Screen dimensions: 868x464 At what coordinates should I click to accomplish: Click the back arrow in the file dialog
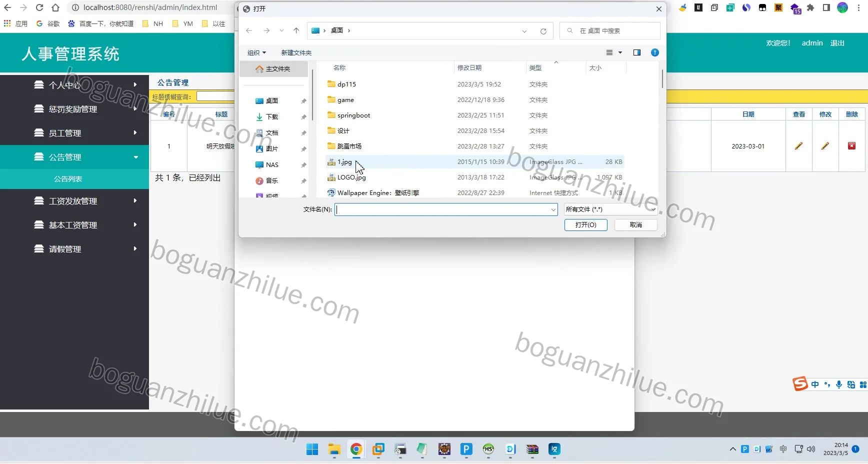[x=249, y=30]
